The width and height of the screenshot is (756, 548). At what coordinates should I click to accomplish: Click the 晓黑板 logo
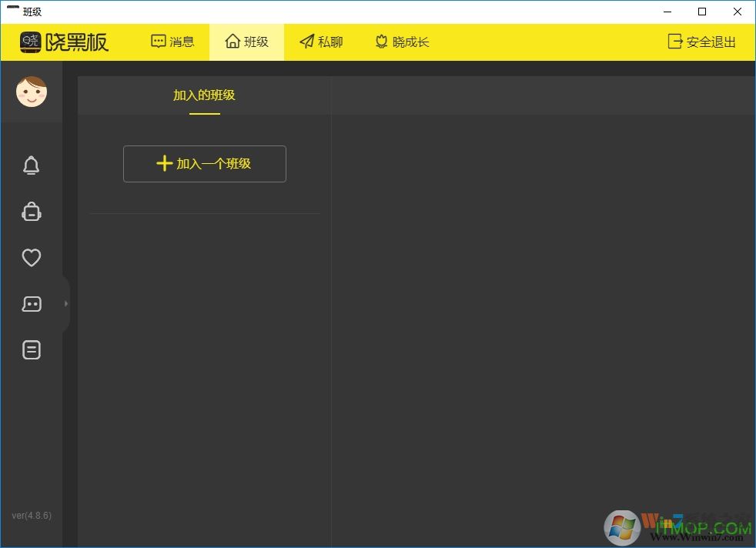(x=65, y=42)
